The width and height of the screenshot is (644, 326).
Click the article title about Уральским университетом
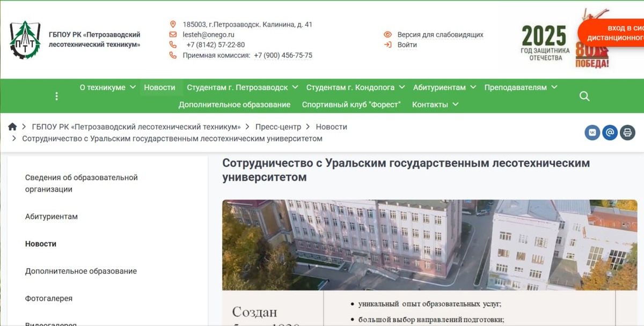(406, 169)
